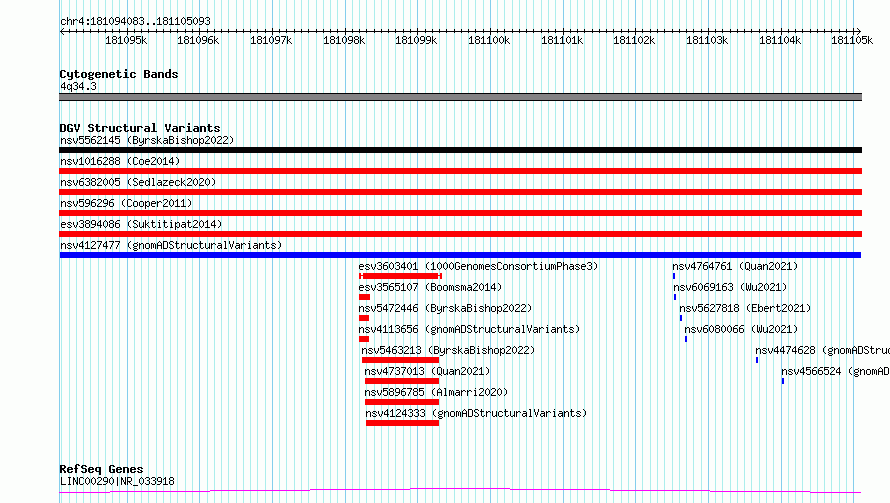Open nsv6069163 (Wu2021) label
The height and width of the screenshot is (503, 890).
pos(730,287)
